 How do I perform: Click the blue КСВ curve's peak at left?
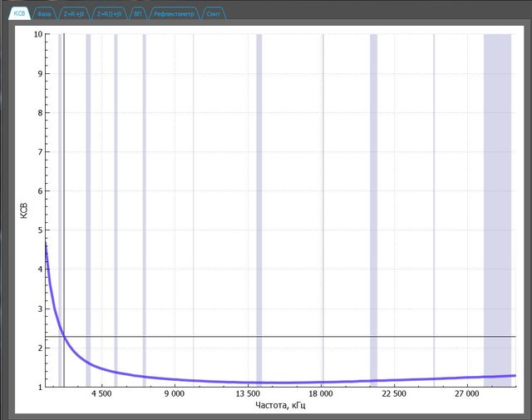coord(46,247)
